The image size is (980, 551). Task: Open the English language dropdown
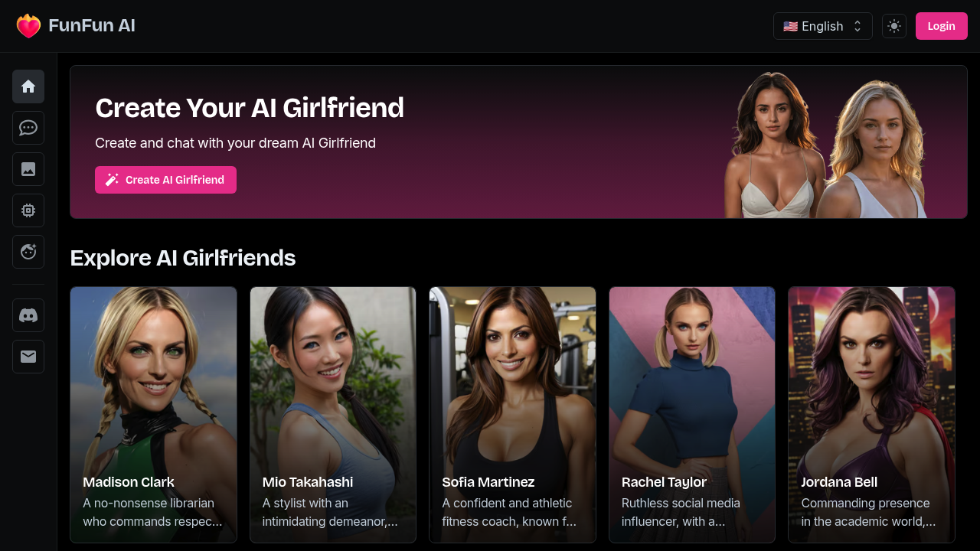823,26
